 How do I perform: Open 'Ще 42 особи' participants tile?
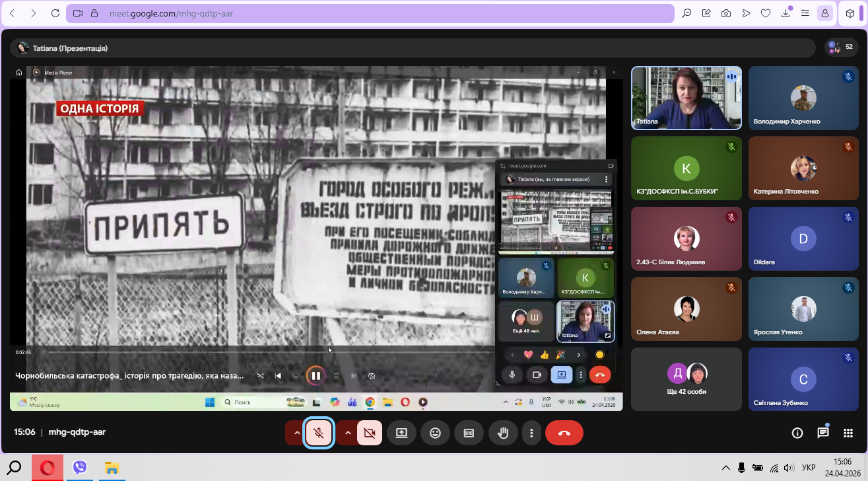coord(686,379)
